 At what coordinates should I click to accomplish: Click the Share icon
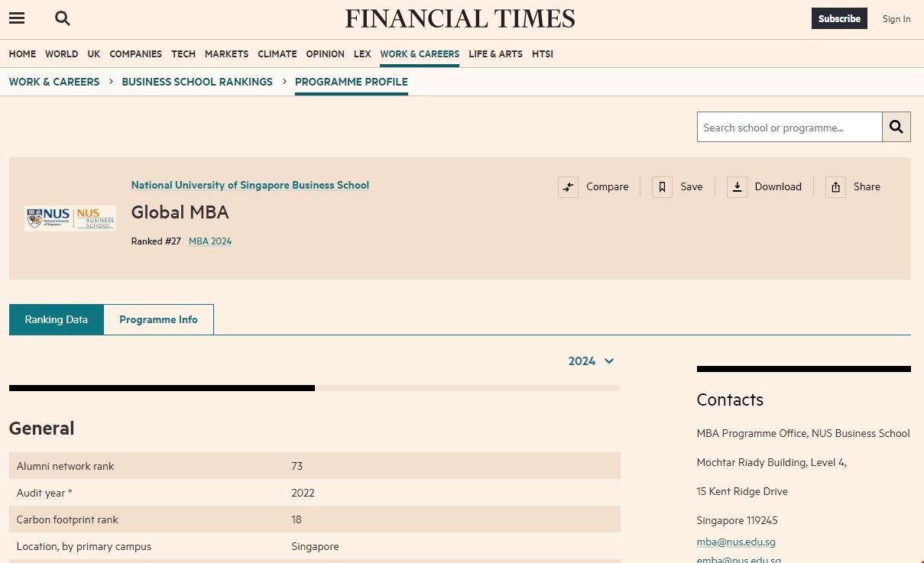[x=835, y=187]
